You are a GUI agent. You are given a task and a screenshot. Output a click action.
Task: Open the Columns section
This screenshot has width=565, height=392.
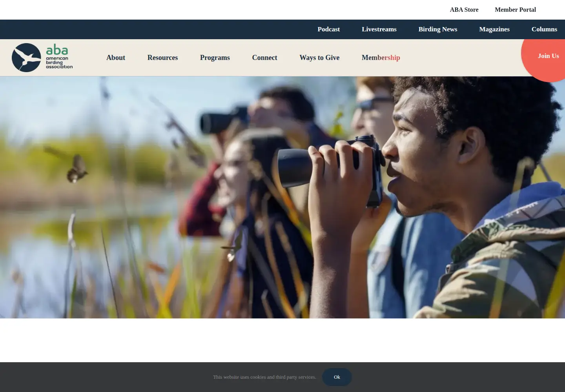pos(544,29)
